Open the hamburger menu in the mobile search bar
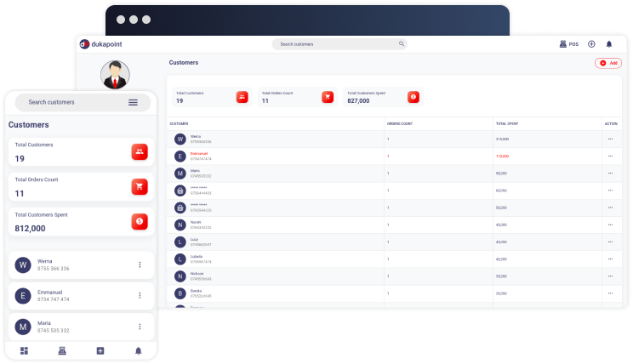This screenshot has width=633, height=364. [x=134, y=103]
